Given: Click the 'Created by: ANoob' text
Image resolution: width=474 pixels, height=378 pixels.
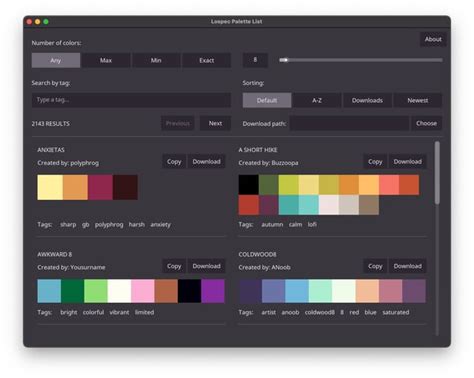Looking at the screenshot, I should 264,267.
